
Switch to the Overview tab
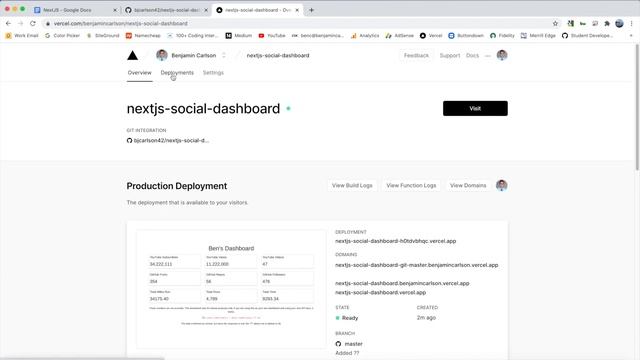tap(139, 73)
